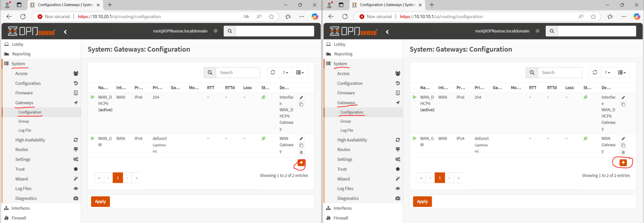Delete WAN_GW using trash icon on 10.10.20.1
This screenshot has width=644, height=223.
(x=301, y=153)
